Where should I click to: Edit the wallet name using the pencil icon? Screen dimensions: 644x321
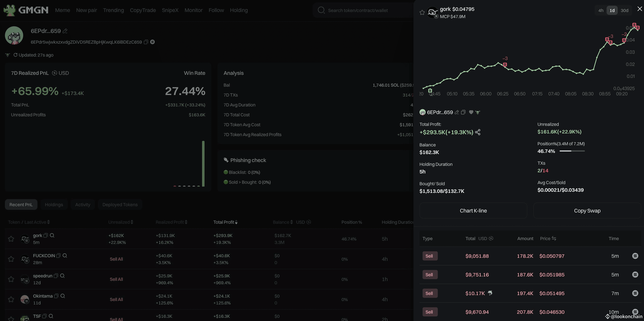click(65, 31)
